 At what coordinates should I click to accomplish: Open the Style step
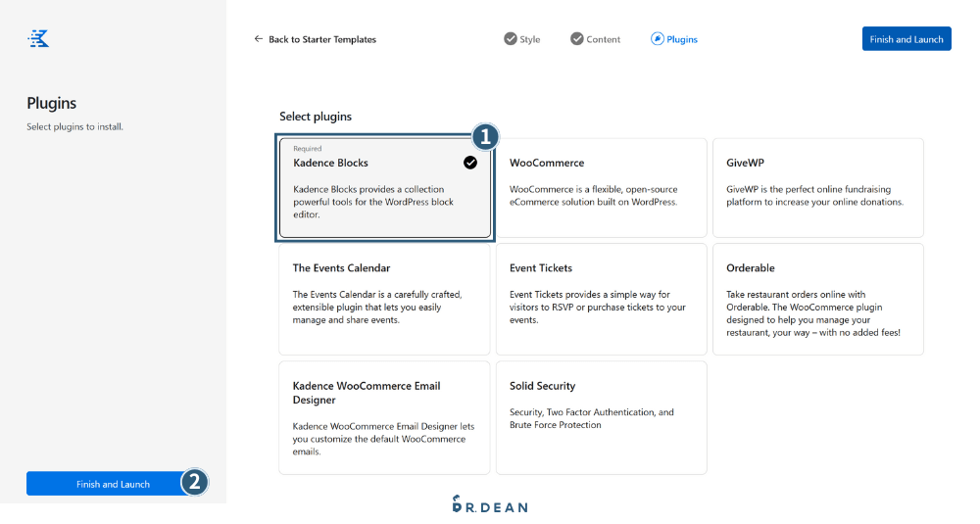click(522, 39)
